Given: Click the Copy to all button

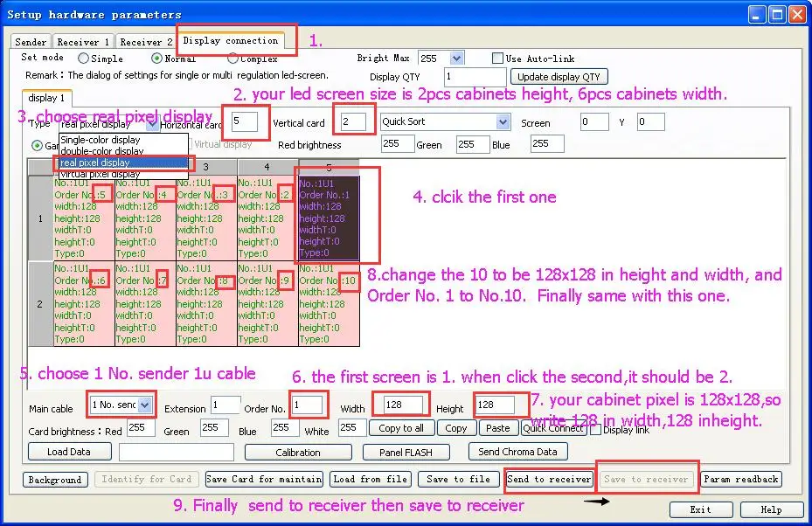Looking at the screenshot, I should tap(401, 428).
